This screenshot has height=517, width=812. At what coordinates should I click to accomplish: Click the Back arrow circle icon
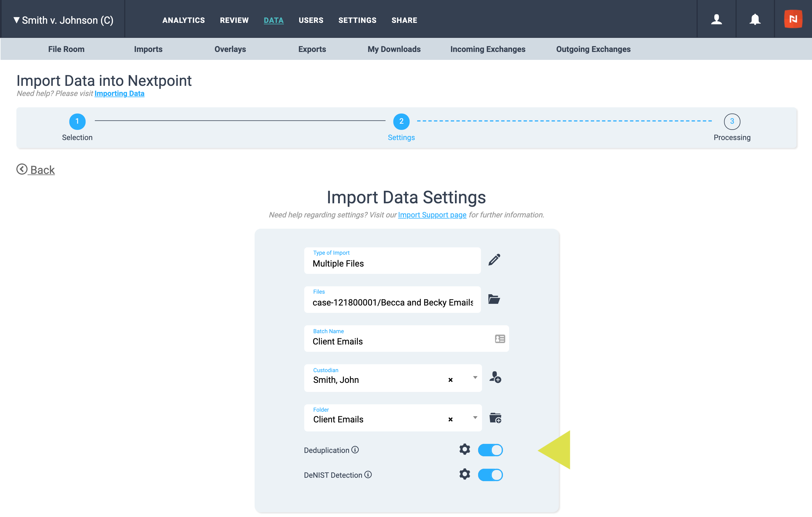tap(22, 169)
